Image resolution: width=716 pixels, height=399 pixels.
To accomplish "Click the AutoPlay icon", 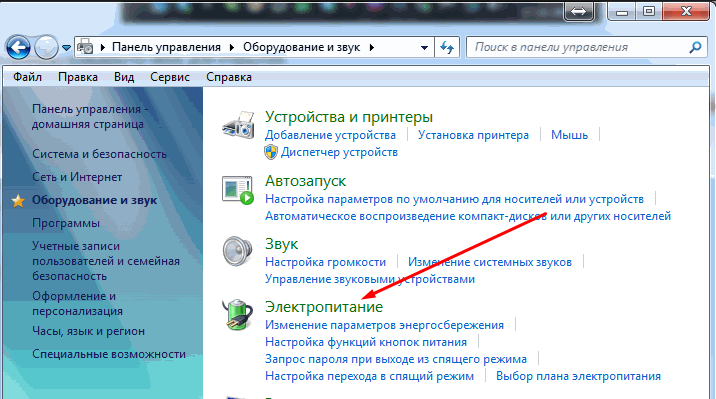I will [x=238, y=189].
